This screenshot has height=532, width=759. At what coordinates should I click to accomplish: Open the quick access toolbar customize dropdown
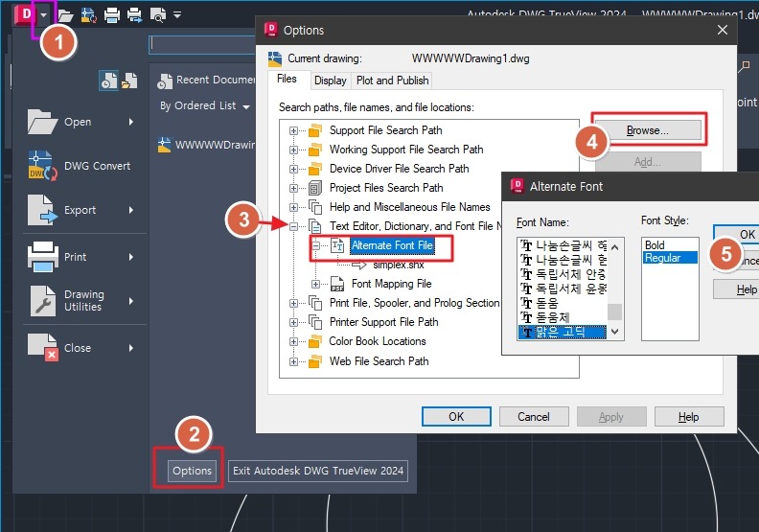coord(177,15)
